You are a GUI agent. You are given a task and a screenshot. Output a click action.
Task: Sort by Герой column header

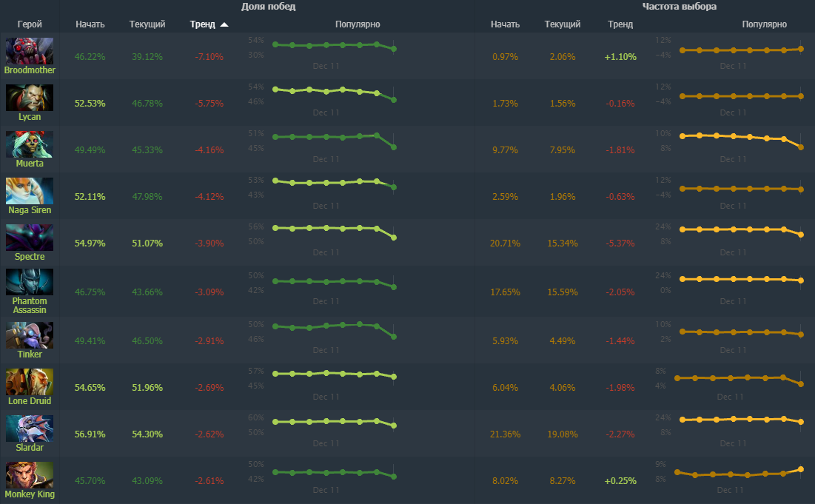pos(30,24)
